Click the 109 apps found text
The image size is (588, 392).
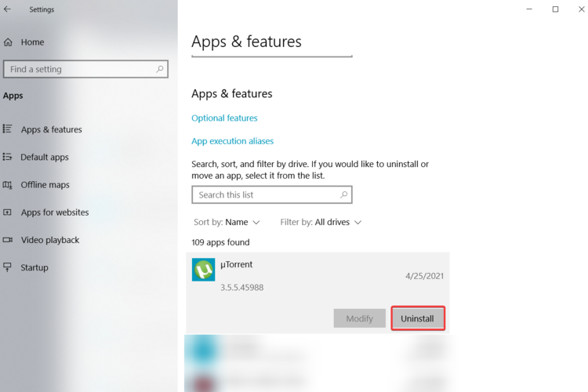point(220,242)
